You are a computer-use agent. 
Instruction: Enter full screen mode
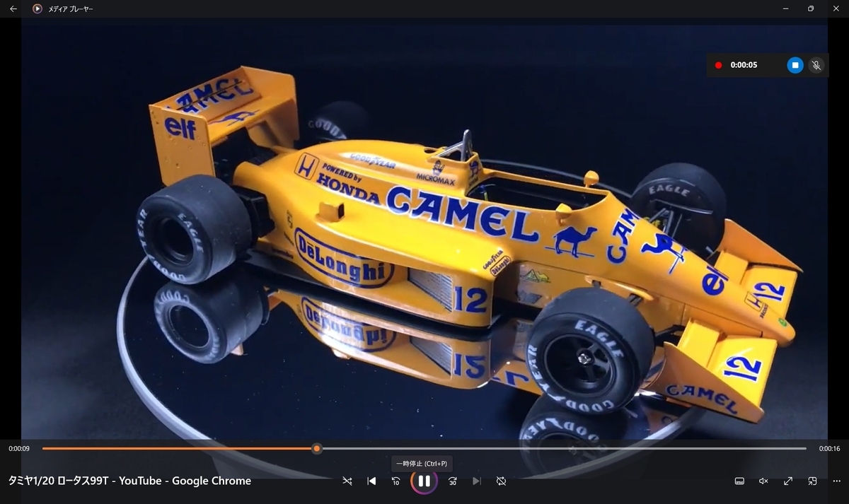coord(788,481)
